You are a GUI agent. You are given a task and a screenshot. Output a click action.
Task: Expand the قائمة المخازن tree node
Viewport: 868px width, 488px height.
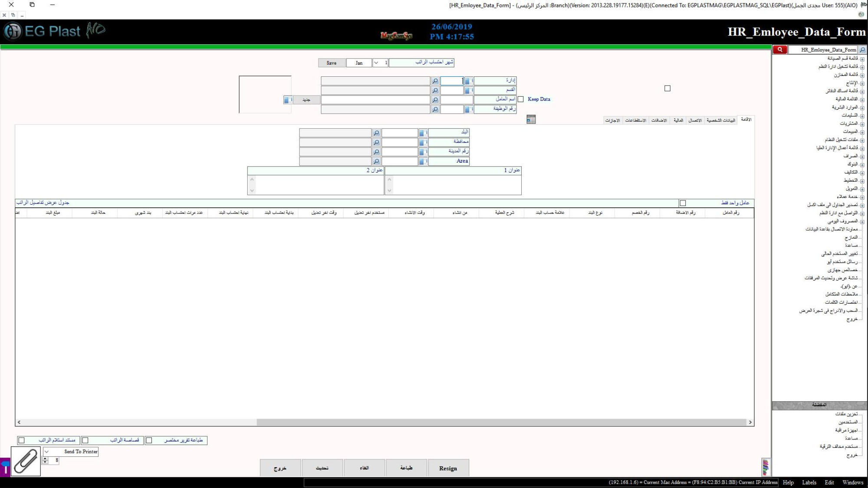862,75
